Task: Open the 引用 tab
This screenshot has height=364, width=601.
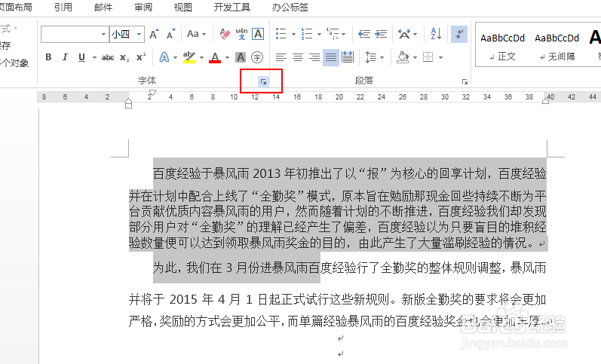Action: tap(63, 8)
